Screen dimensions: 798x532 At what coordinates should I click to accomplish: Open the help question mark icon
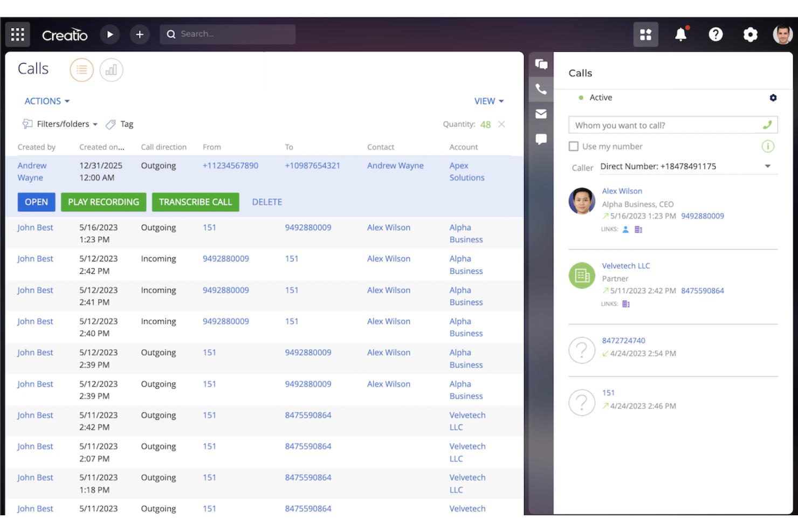[716, 34]
